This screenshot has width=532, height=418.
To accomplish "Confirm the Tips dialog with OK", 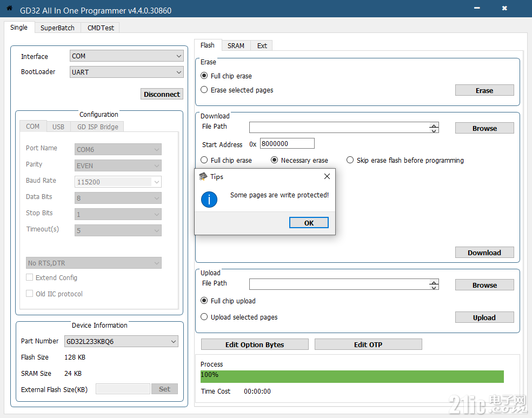I will [x=309, y=223].
